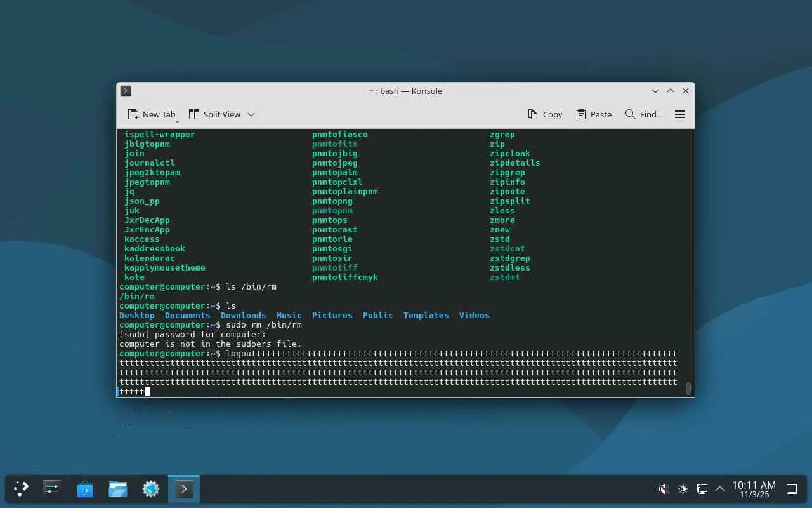The width and height of the screenshot is (812, 508).
Task: Click the Split View toolbar button
Action: [214, 114]
